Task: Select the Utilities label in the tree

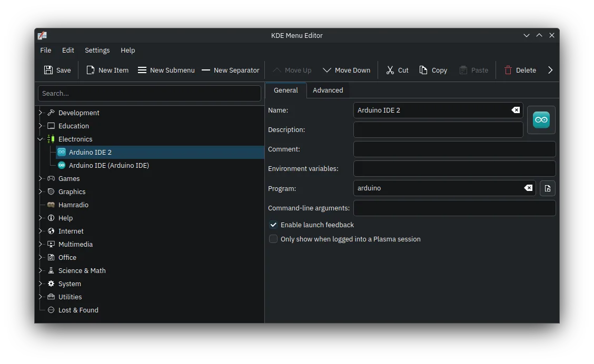Action: coord(70,297)
